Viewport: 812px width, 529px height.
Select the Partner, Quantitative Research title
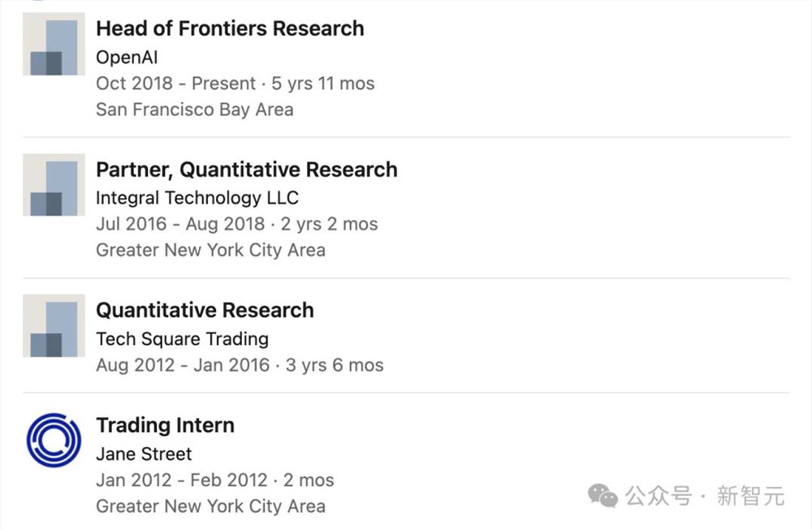click(246, 170)
